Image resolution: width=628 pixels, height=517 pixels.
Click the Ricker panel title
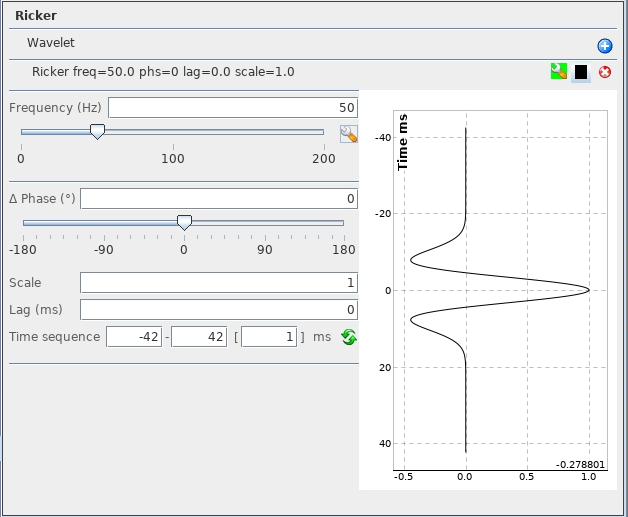click(36, 16)
